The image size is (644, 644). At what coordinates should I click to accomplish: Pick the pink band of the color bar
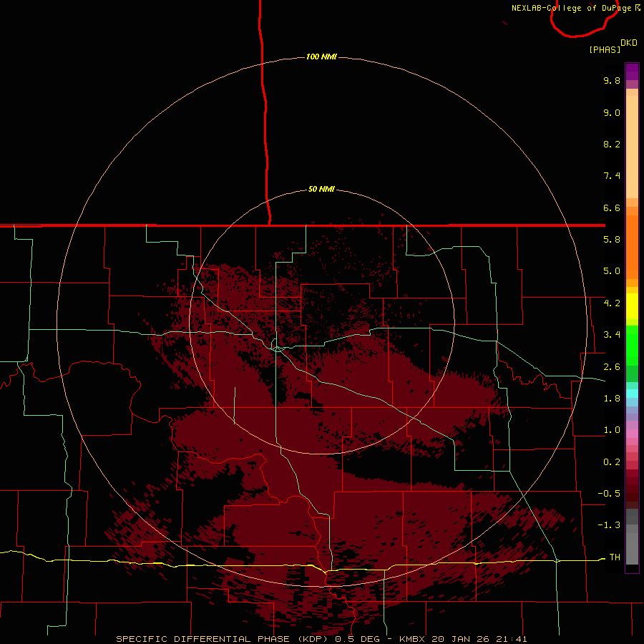[x=632, y=434]
